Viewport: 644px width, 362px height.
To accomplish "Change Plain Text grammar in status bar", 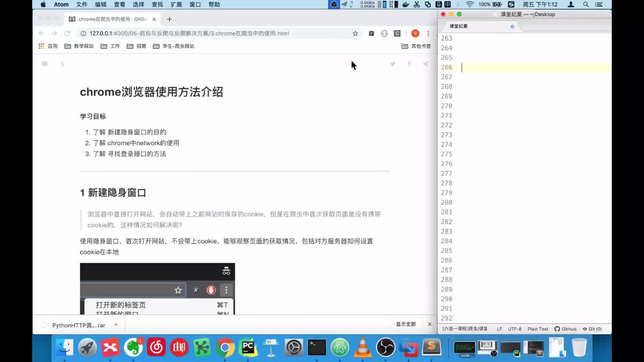I will (x=538, y=329).
